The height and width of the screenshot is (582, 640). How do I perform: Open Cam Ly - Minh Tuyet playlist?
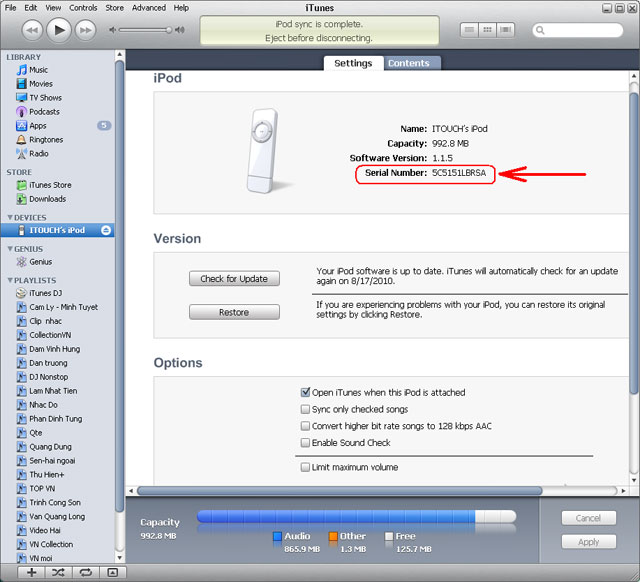tap(63, 307)
